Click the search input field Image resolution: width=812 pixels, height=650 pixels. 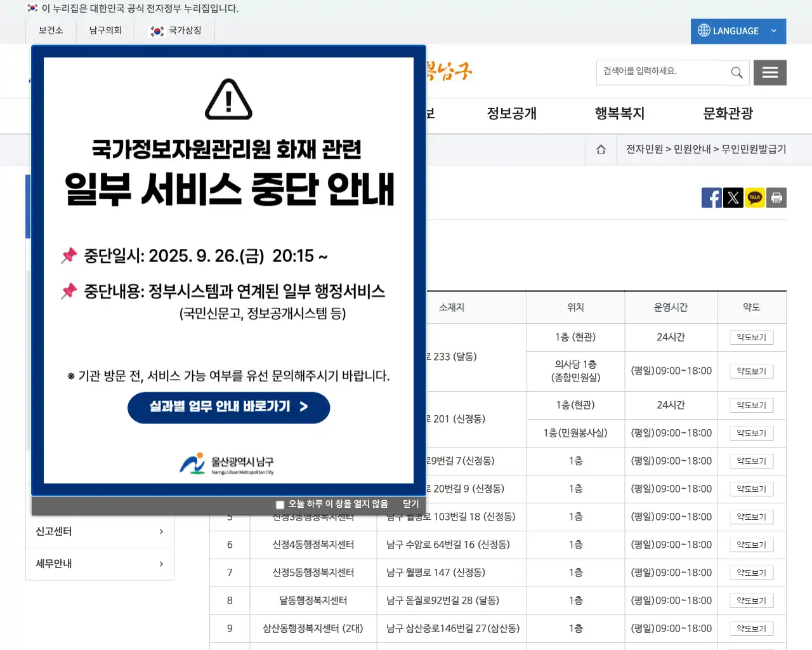tap(662, 72)
